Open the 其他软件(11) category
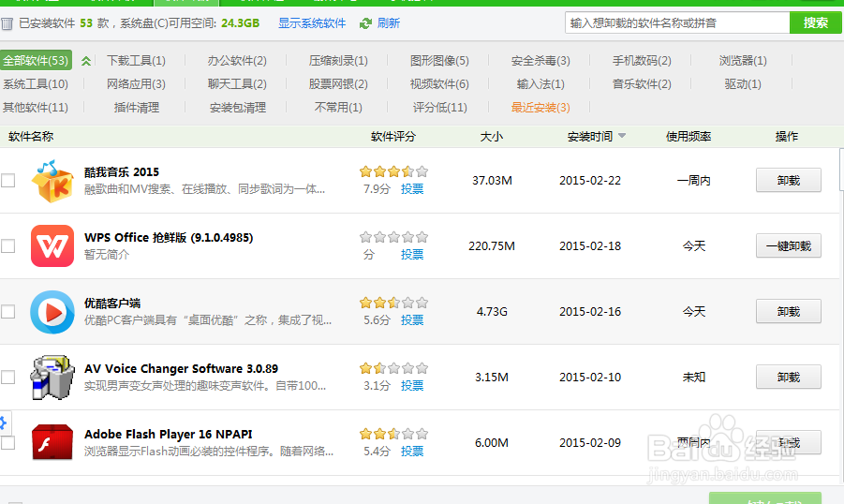 tap(36, 107)
